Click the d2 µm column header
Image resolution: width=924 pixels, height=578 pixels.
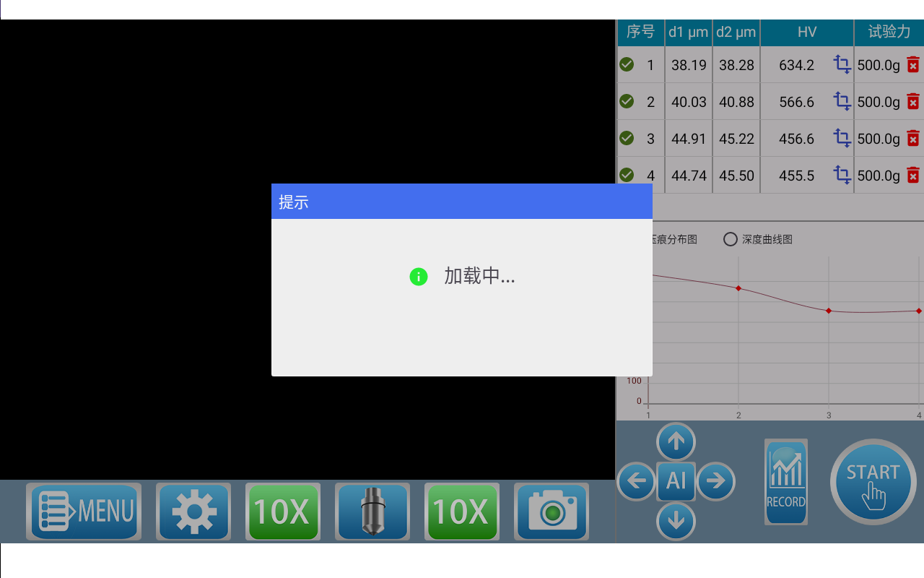tap(736, 32)
